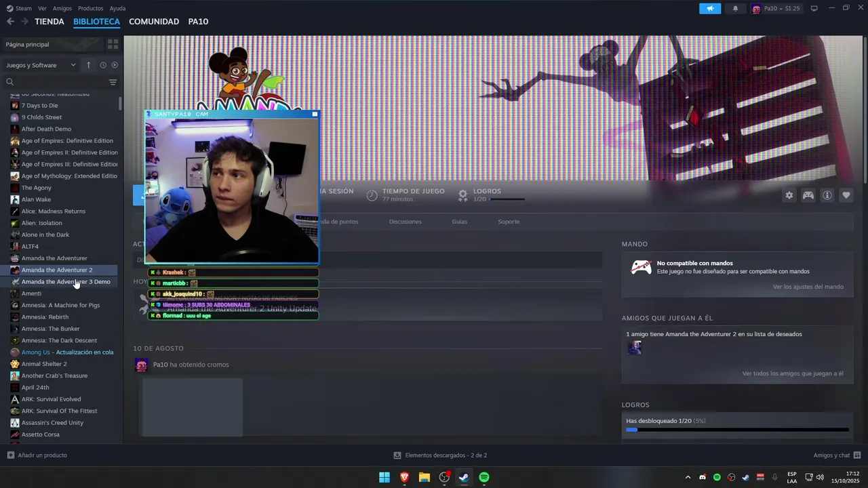Image resolution: width=868 pixels, height=488 pixels.
Task: Open Soporte tab on game page
Action: pyautogui.click(x=509, y=222)
